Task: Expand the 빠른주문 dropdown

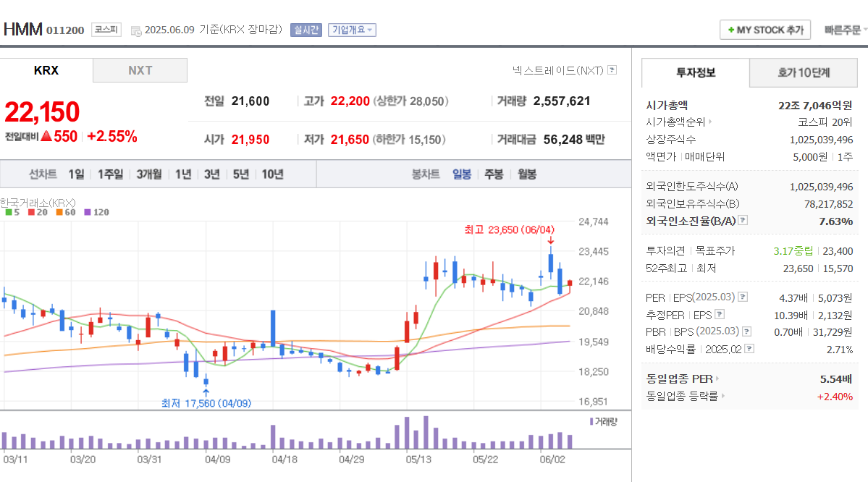Action: click(x=846, y=30)
